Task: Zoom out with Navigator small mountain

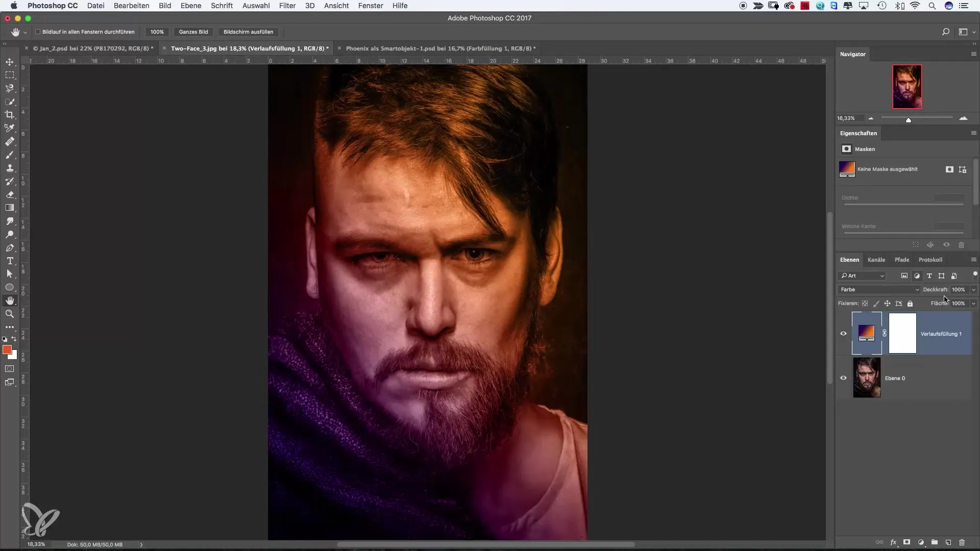Action: tap(871, 118)
